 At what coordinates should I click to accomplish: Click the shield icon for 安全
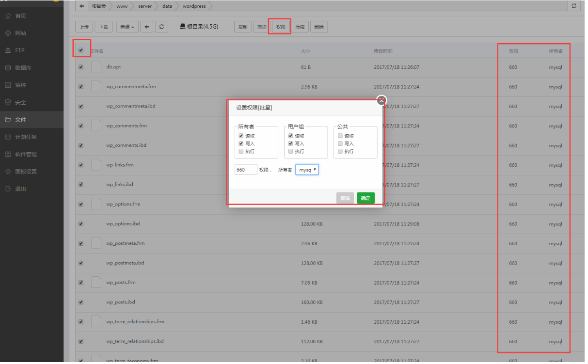pyautogui.click(x=8, y=102)
